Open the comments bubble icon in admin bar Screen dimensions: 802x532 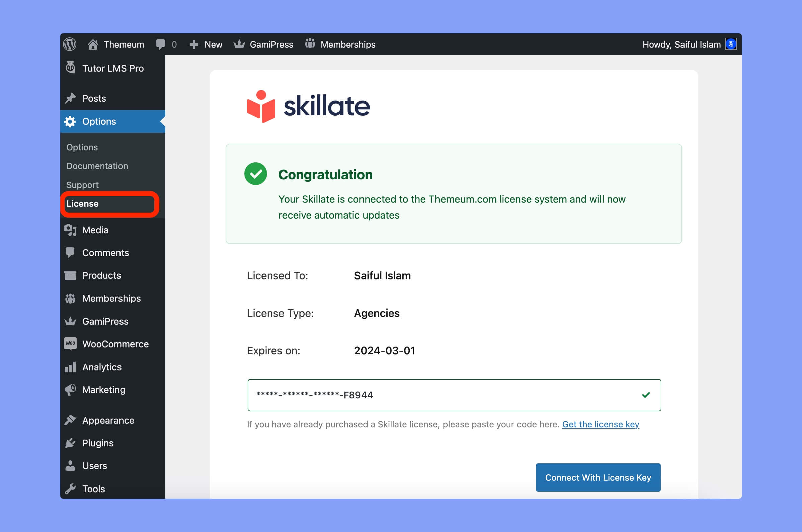pos(160,45)
